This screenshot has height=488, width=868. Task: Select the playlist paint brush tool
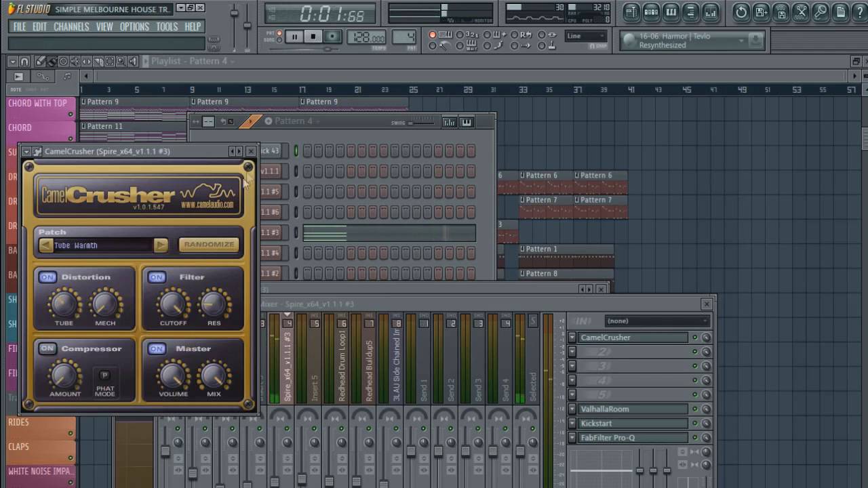coord(52,62)
